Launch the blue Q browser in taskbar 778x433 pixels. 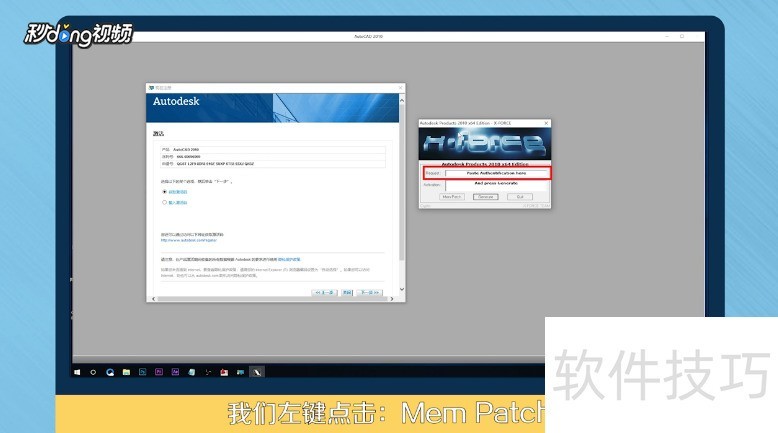tap(110, 372)
